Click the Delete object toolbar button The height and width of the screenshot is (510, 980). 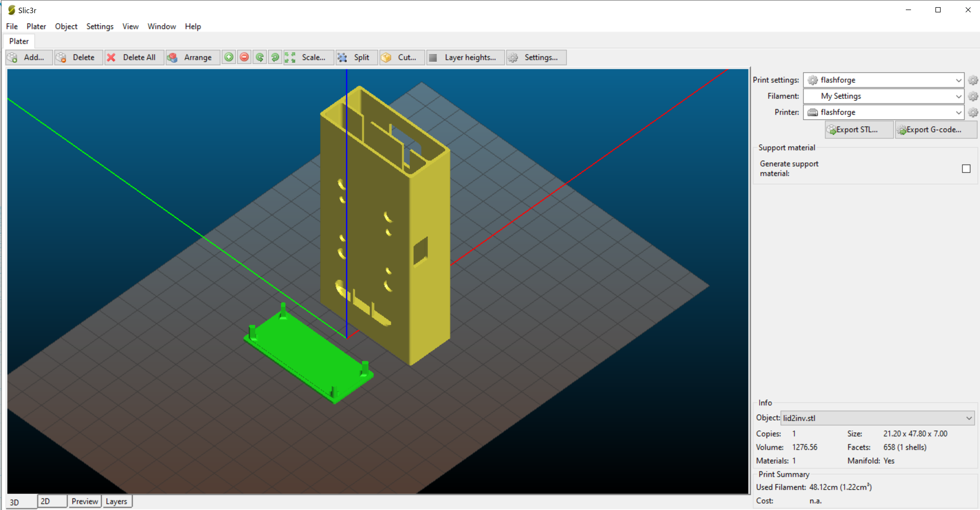point(79,57)
